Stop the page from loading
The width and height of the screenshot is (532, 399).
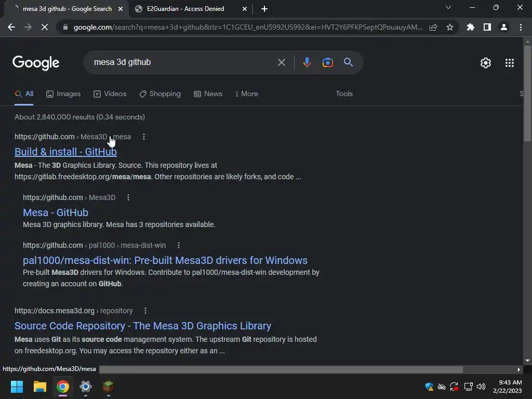[45, 27]
